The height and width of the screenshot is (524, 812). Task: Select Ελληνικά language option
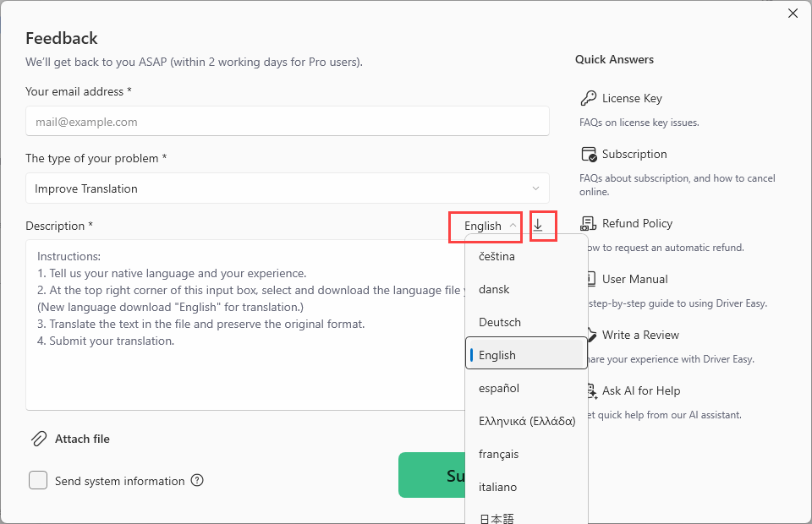[526, 421]
